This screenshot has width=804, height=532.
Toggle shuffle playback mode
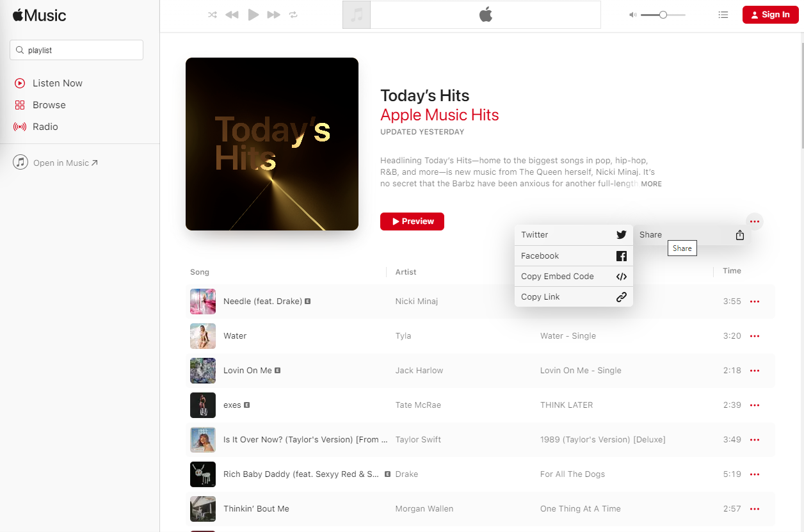[213, 15]
